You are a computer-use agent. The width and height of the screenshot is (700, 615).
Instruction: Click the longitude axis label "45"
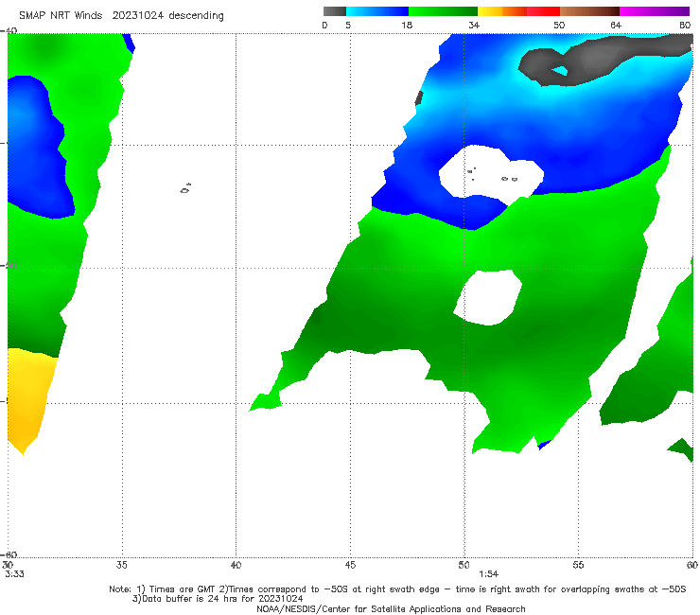pos(350,565)
